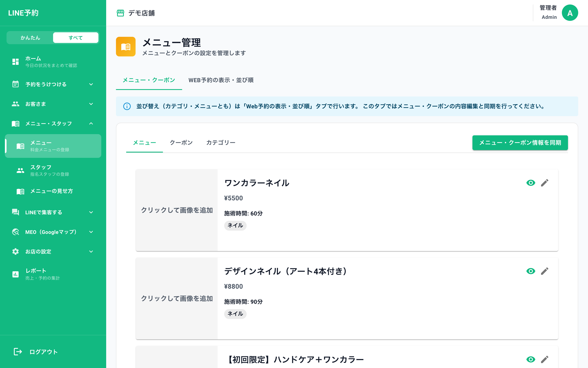This screenshot has width=588, height=368.
Task: Select the メニュー sub-tab
Action: [x=144, y=143]
